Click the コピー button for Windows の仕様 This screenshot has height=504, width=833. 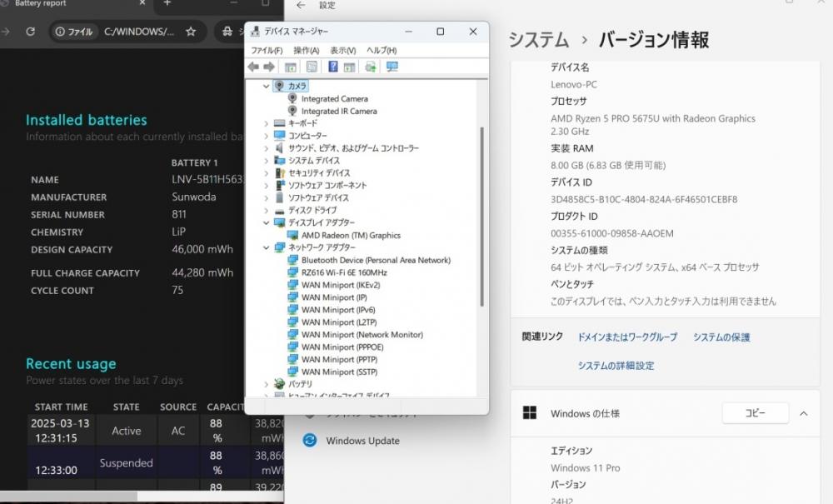pos(756,412)
